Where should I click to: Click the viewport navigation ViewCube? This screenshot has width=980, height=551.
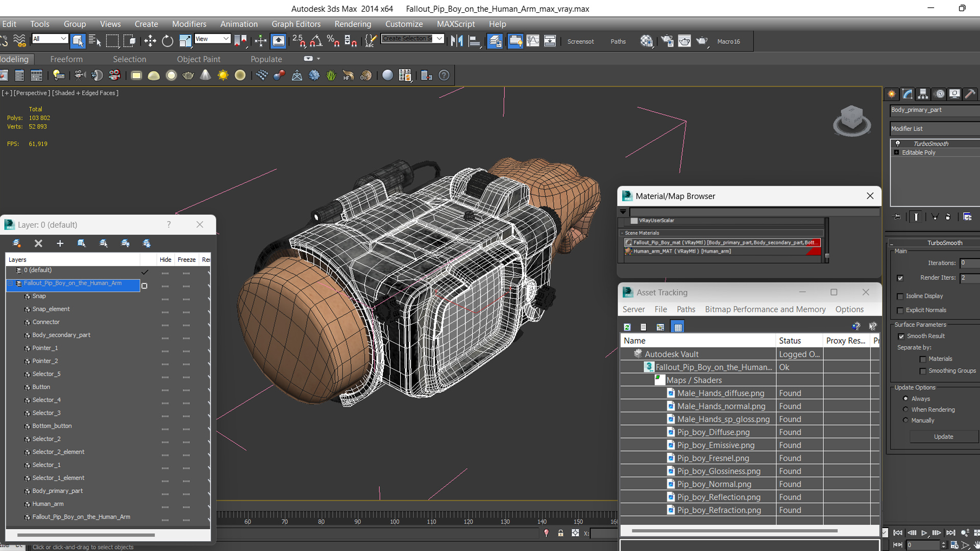851,121
